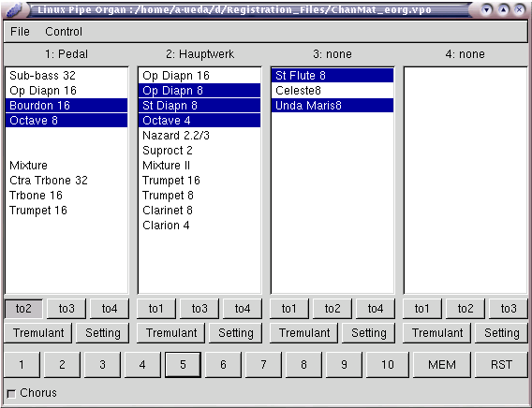Open the Control menu

[x=64, y=32]
